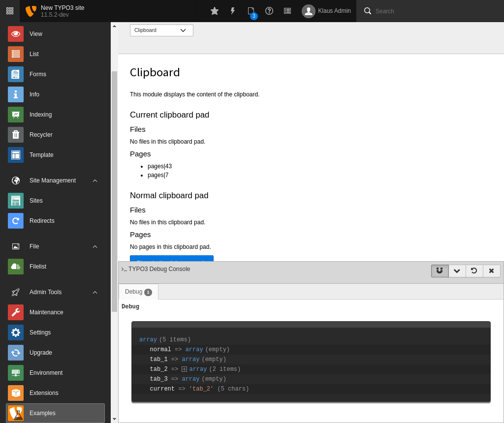Open bookmarks star icon in top bar
The image size is (504, 423).
pos(215,11)
